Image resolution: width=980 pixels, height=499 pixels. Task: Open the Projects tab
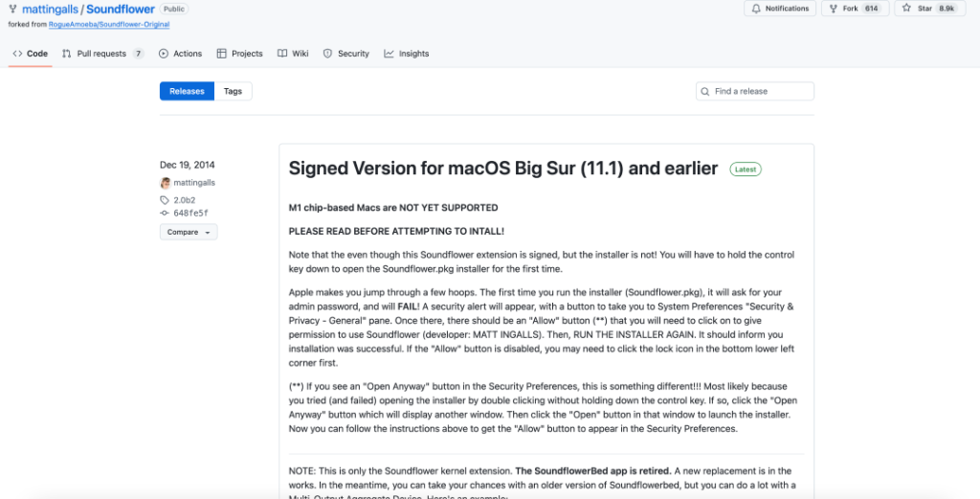coord(240,54)
